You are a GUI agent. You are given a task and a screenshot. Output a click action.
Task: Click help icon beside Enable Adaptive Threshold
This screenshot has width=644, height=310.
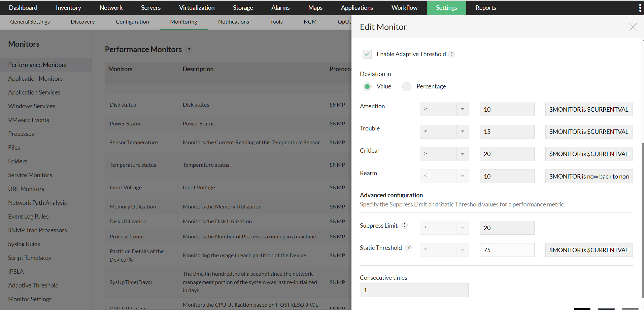click(452, 54)
